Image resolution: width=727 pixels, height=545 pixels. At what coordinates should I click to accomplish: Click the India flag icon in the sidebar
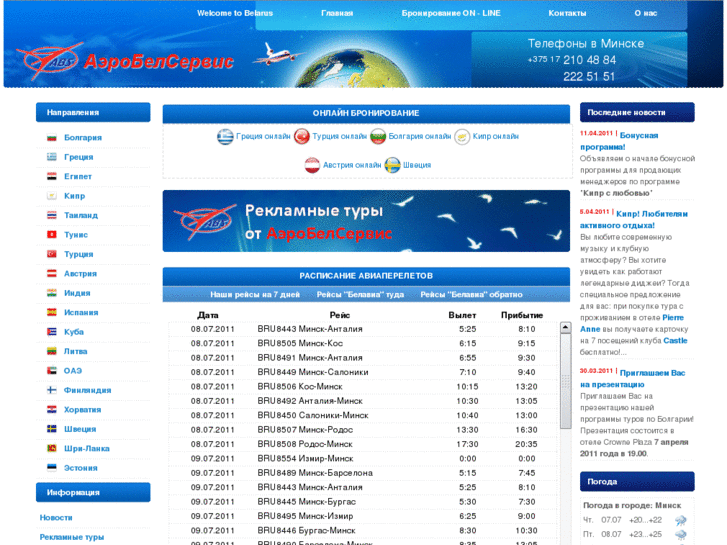click(x=51, y=294)
